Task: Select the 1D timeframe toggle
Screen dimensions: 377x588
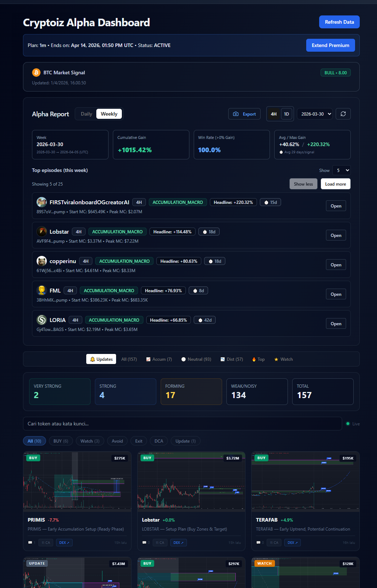Action: [286, 114]
